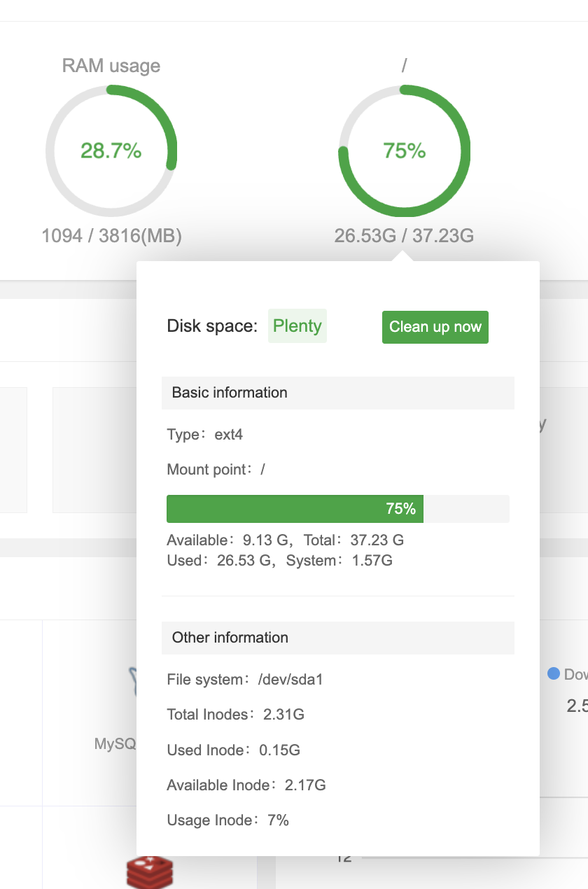Click the green 75% disk progress bar
Screen dimensions: 588x889
click(295, 509)
